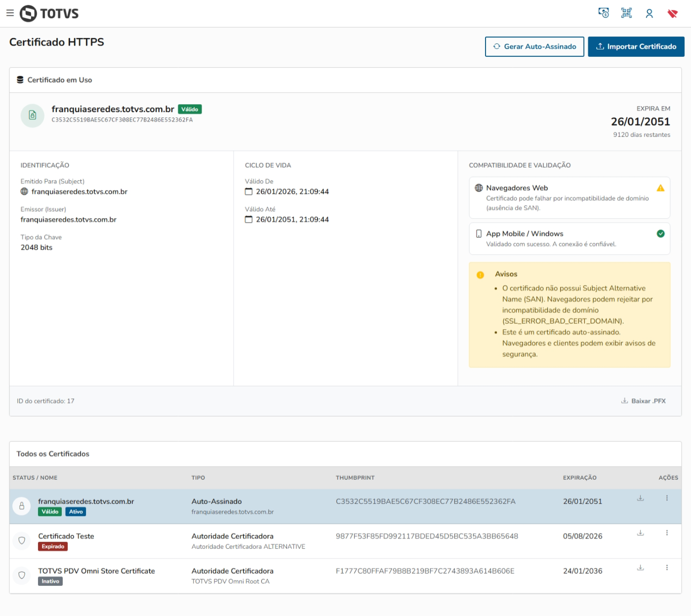Viewport: 691px width, 616px height.
Task: Click the database icon next to Certificado em Uso
Action: (x=20, y=80)
